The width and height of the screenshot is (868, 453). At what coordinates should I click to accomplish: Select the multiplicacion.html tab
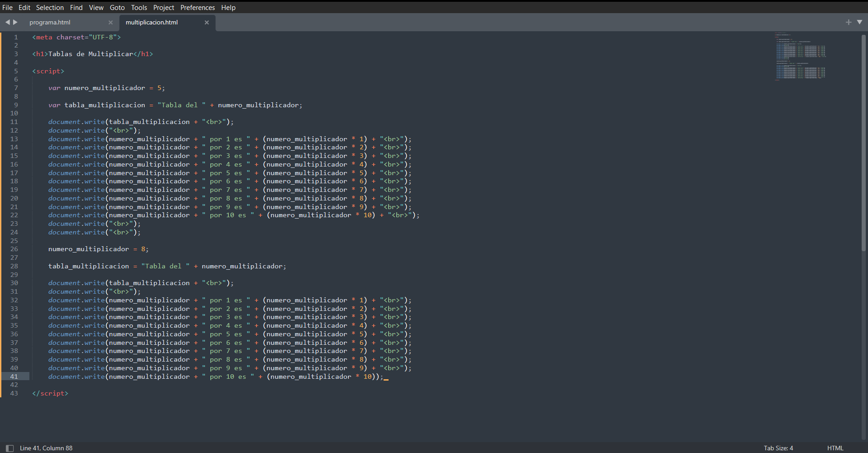tap(152, 22)
